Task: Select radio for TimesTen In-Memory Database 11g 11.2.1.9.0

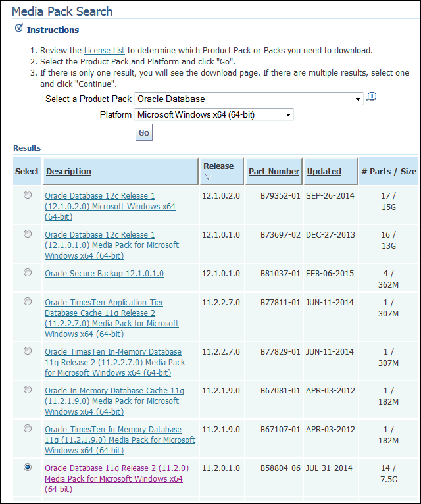Action: pos(28,428)
